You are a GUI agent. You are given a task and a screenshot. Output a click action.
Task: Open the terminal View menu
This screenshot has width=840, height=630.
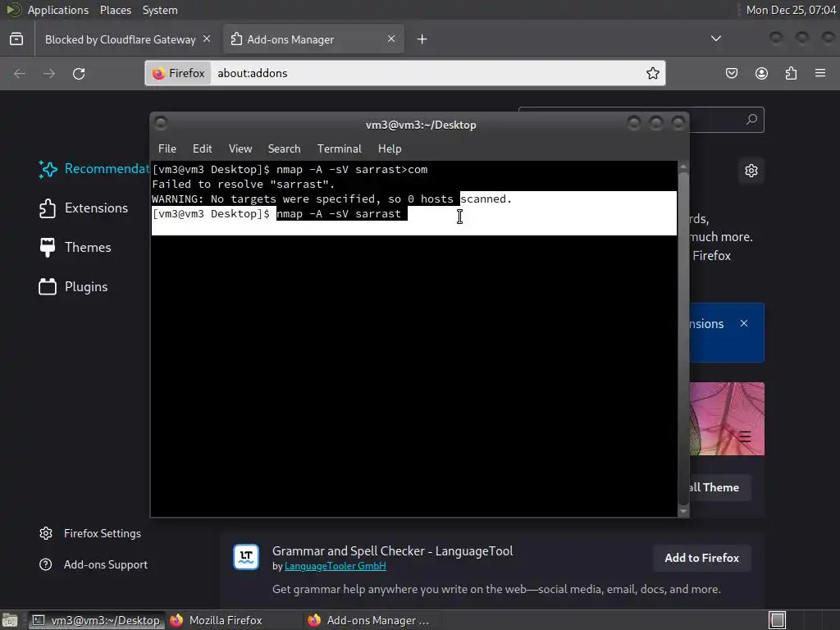click(x=240, y=149)
